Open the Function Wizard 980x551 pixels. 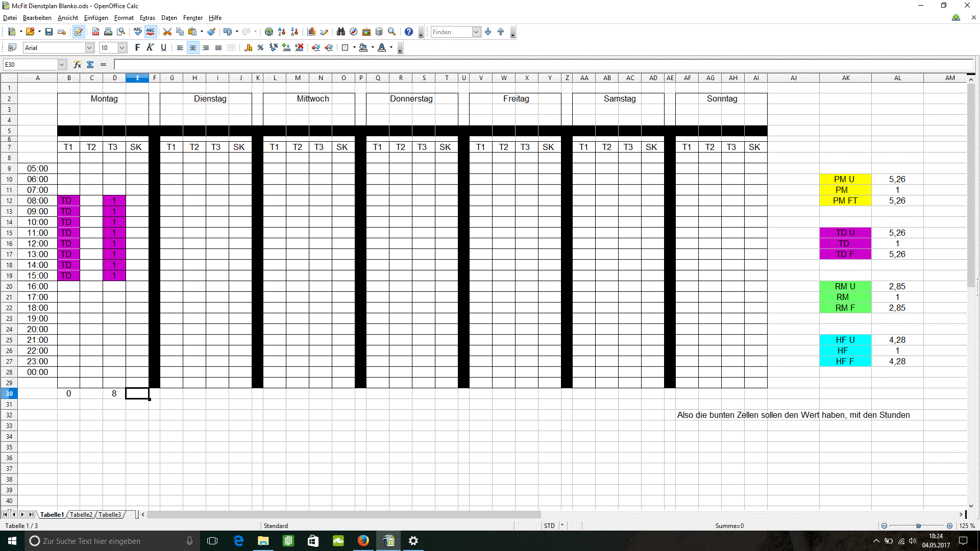pyautogui.click(x=77, y=64)
